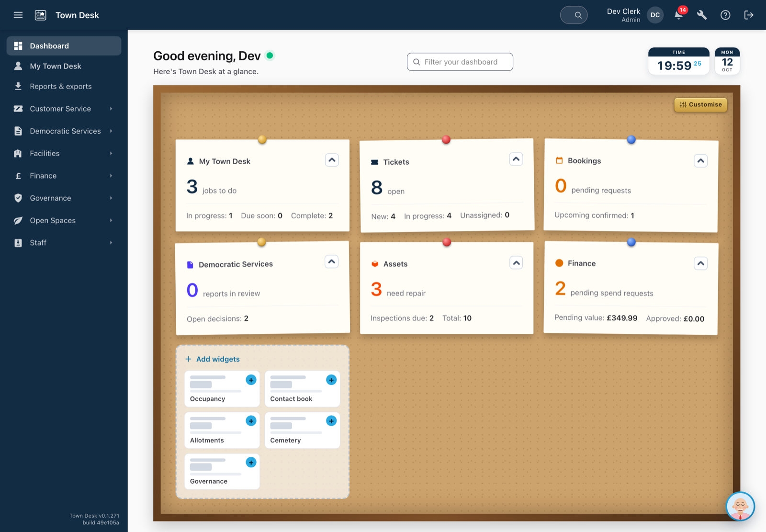Viewport: 766px width, 532px height.
Task: Collapse the My Town Desk card
Action: (332, 160)
